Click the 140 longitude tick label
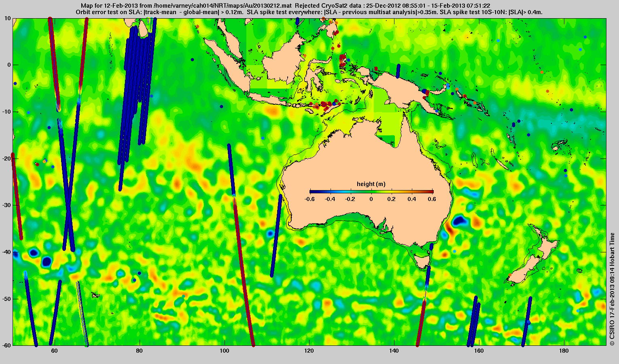The image size is (619, 364). [394, 351]
